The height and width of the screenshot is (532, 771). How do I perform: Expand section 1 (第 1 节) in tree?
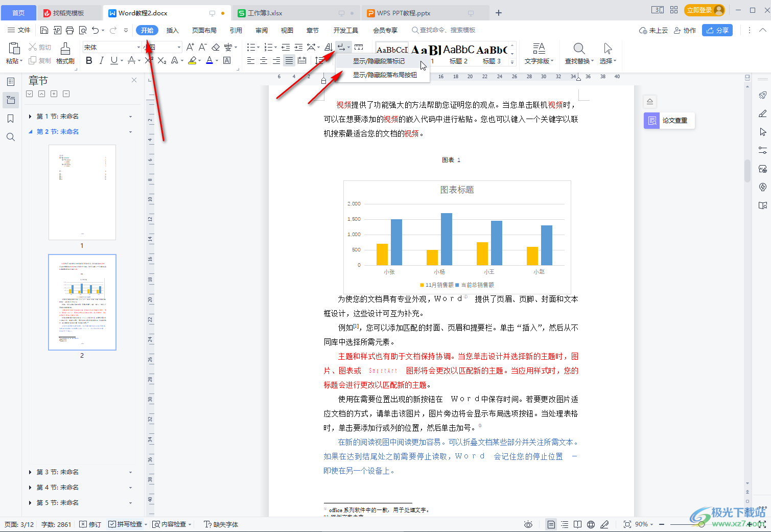(x=30, y=117)
